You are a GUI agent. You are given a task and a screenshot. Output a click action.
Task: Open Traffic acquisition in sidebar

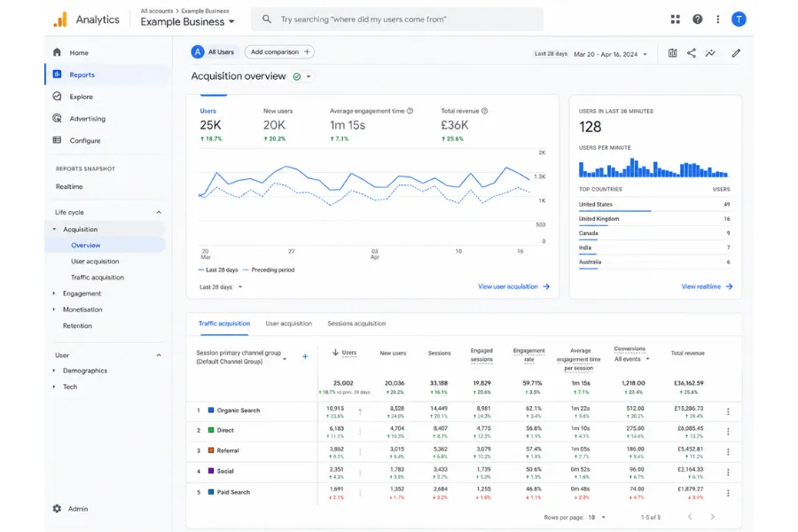tap(98, 278)
